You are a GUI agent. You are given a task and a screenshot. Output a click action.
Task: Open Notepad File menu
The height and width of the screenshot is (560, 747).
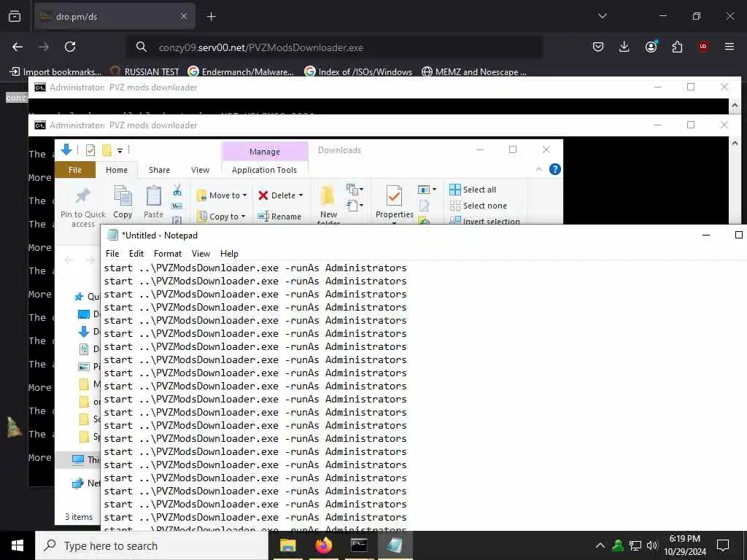point(112,253)
